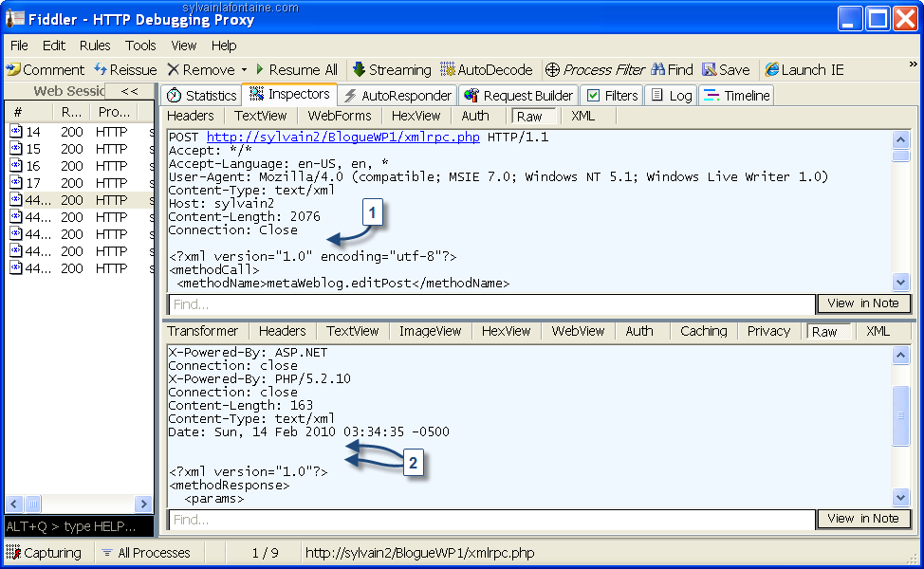Select request HexView inspector tab

pyautogui.click(x=416, y=116)
